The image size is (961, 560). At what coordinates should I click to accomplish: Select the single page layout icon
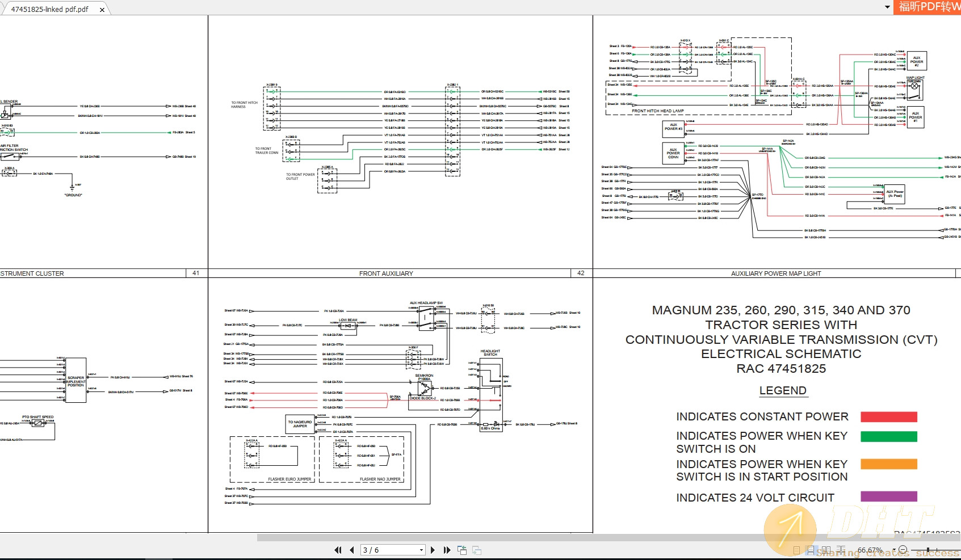tap(796, 550)
